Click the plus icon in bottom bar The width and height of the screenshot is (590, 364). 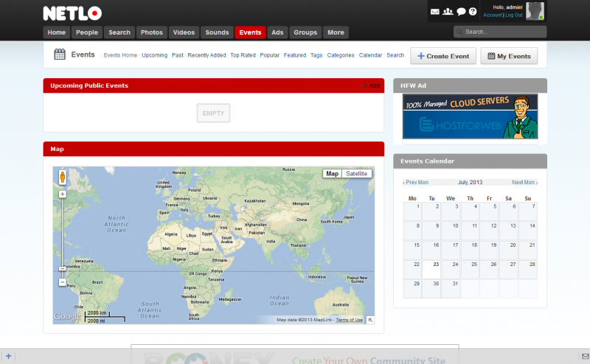8,356
